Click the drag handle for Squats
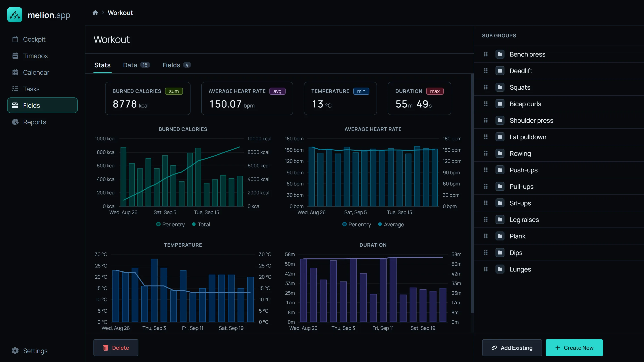The height and width of the screenshot is (362, 644). (485, 87)
